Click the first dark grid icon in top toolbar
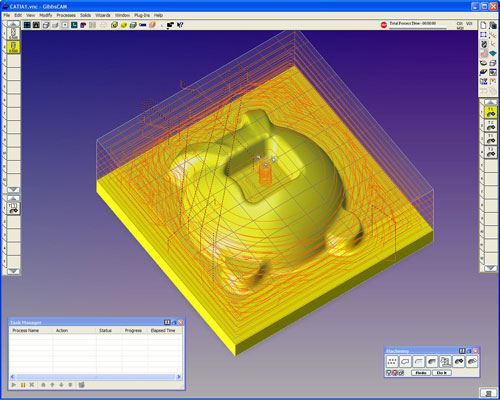 pos(27,25)
